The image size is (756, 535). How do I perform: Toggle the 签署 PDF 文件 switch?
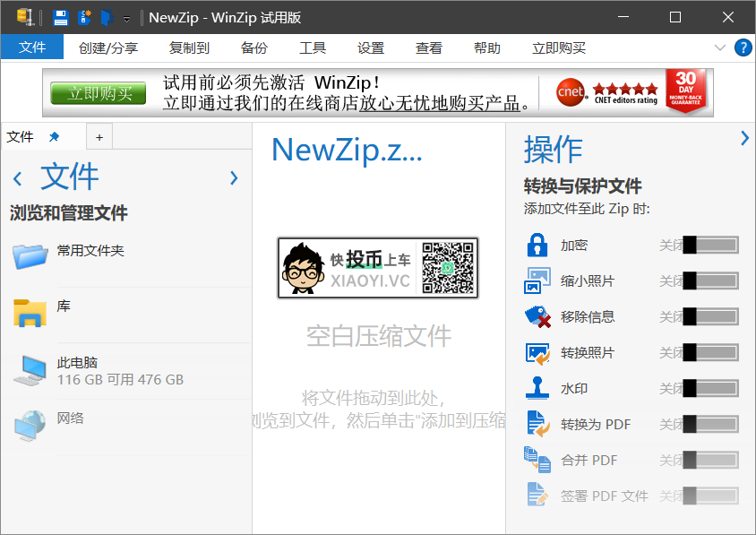click(x=710, y=496)
